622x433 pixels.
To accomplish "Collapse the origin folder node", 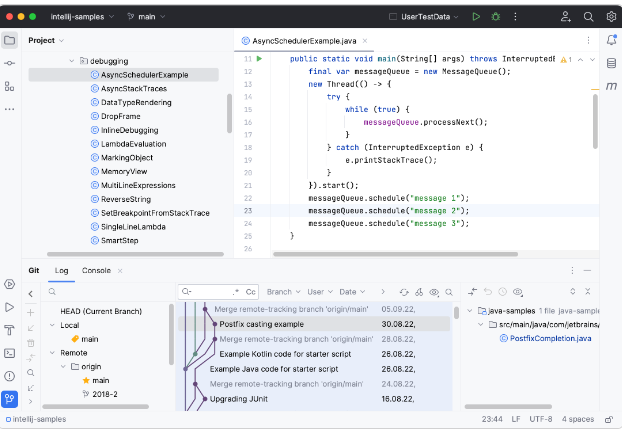I will coord(63,367).
